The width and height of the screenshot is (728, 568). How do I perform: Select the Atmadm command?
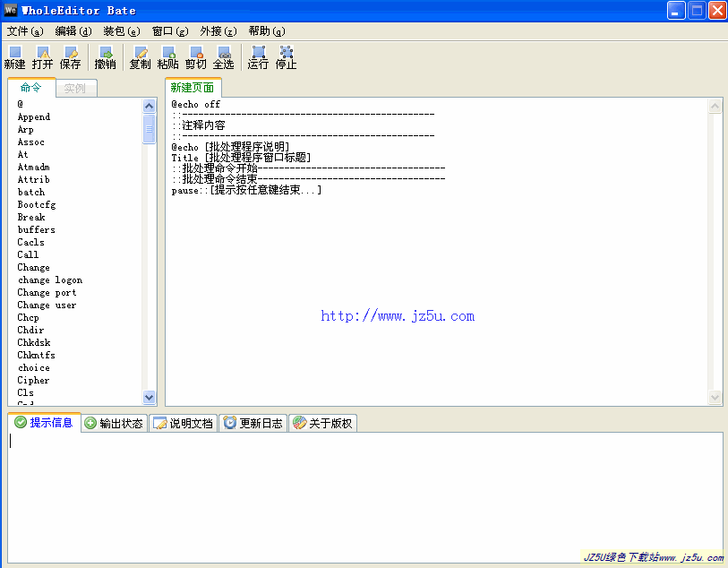[33, 167]
